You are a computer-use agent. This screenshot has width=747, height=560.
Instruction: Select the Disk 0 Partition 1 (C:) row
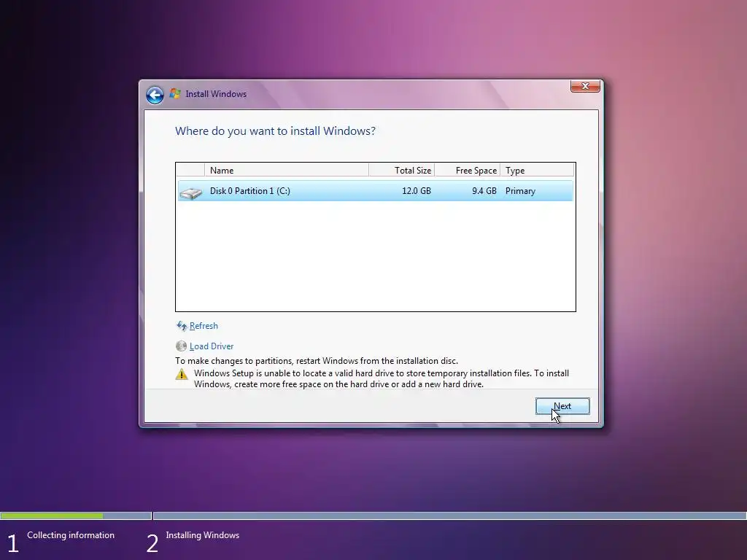point(376,191)
